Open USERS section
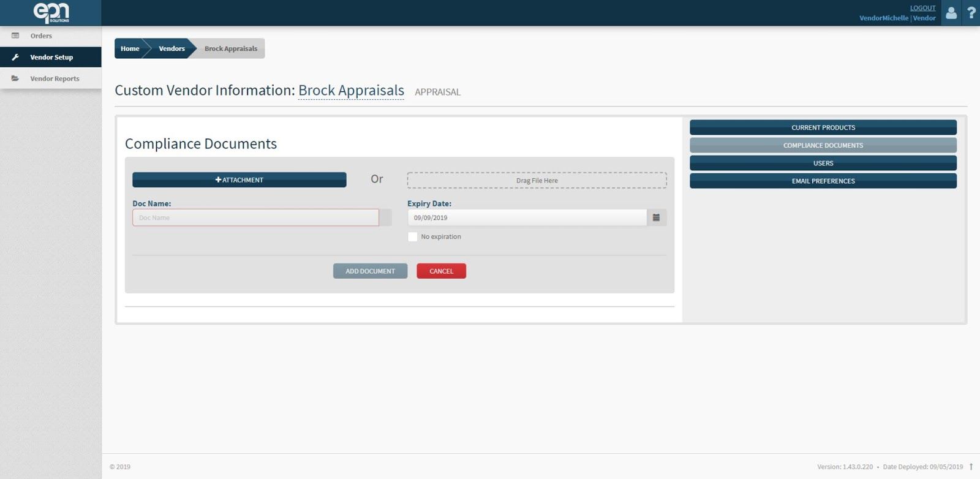 point(823,163)
